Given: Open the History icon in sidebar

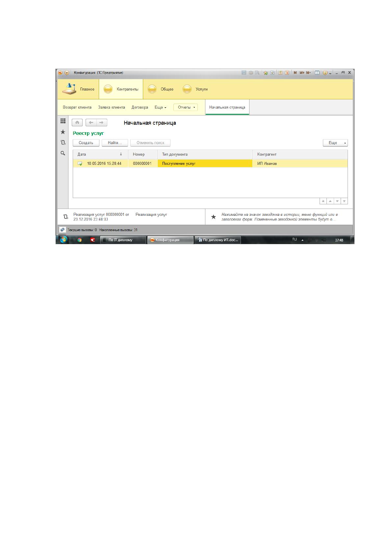Looking at the screenshot, I should pos(63,142).
